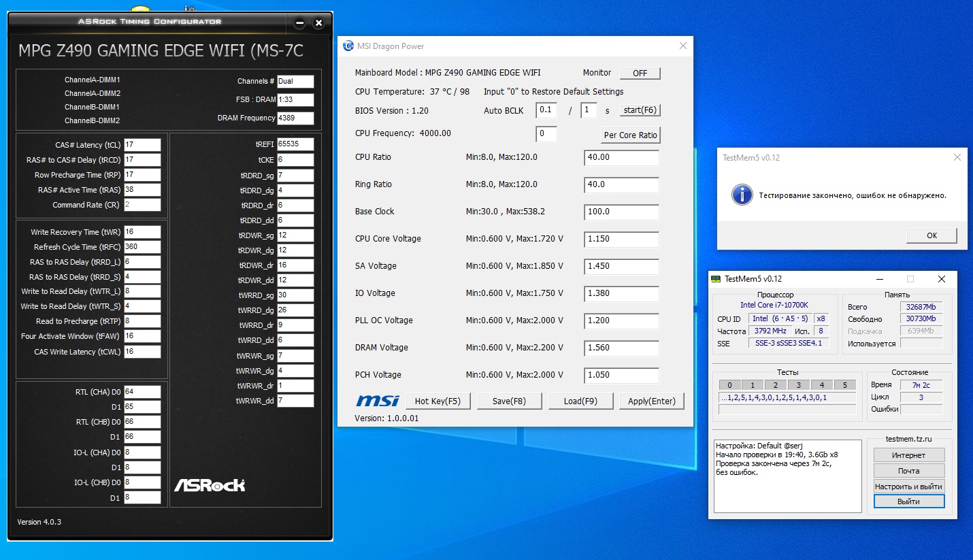Click test cell 5 in the Тесты panel
The width and height of the screenshot is (973, 560).
pos(845,385)
